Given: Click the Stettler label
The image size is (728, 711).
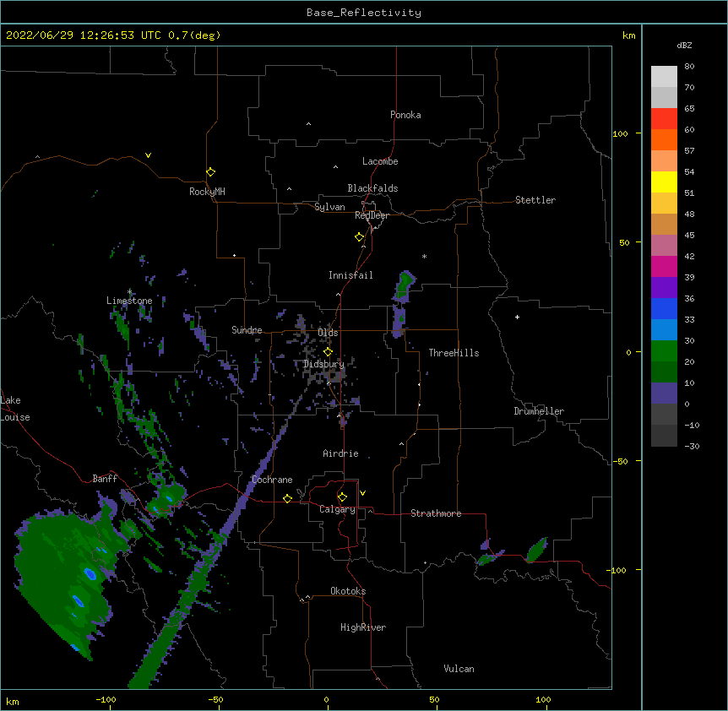Looking at the screenshot, I should click(535, 200).
